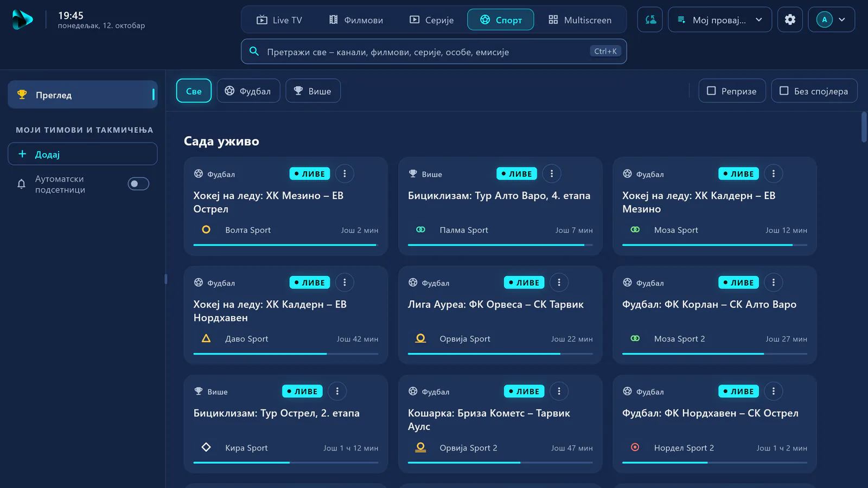Image resolution: width=868 pixels, height=488 pixels.
Task: Click the Даво Sport triangle channel icon
Action: (x=206, y=338)
